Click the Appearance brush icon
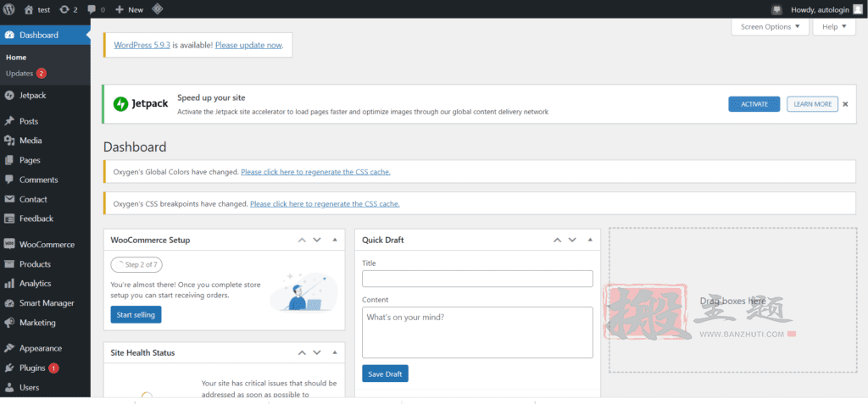This screenshot has width=868, height=404. coord(9,348)
